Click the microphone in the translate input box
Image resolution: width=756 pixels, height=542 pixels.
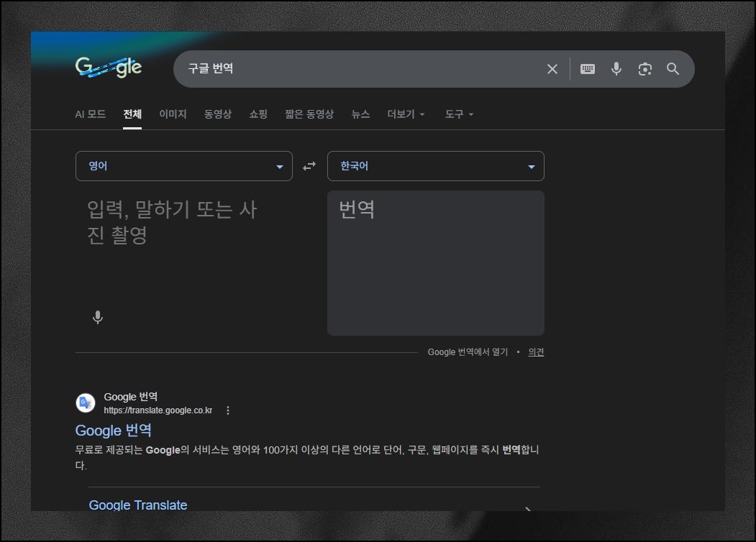pos(98,317)
